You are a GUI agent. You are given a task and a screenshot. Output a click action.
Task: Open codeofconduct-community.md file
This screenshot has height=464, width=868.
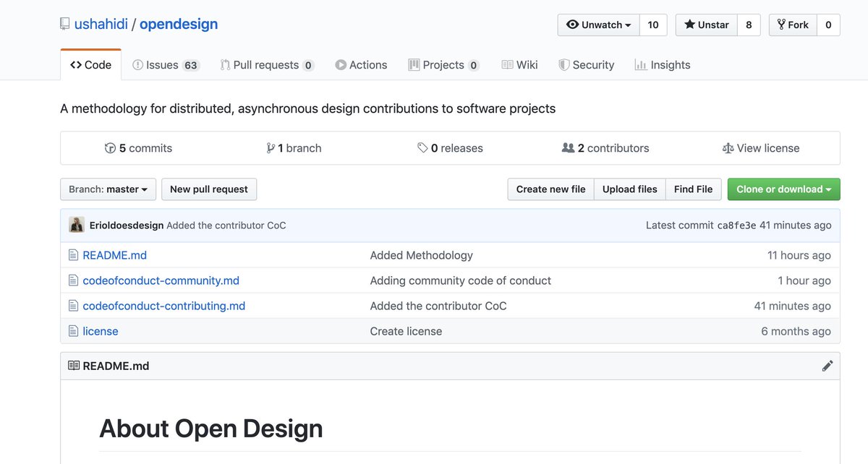point(161,280)
